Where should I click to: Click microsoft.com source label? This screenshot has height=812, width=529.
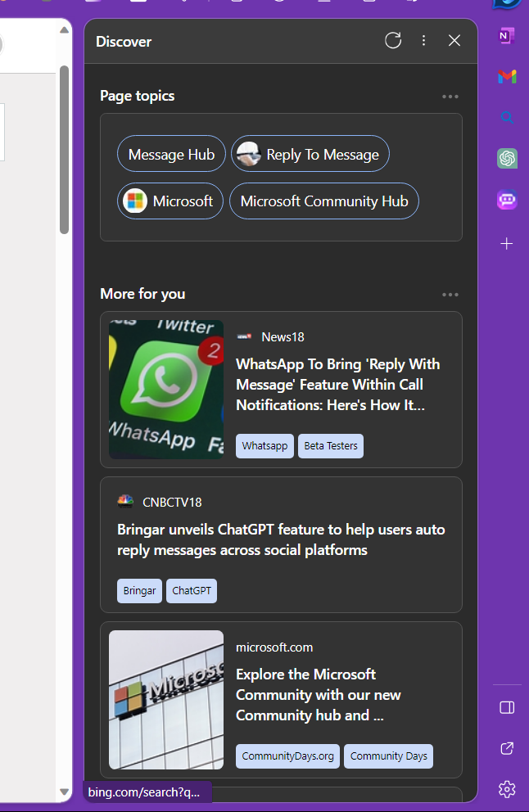pyautogui.click(x=274, y=647)
